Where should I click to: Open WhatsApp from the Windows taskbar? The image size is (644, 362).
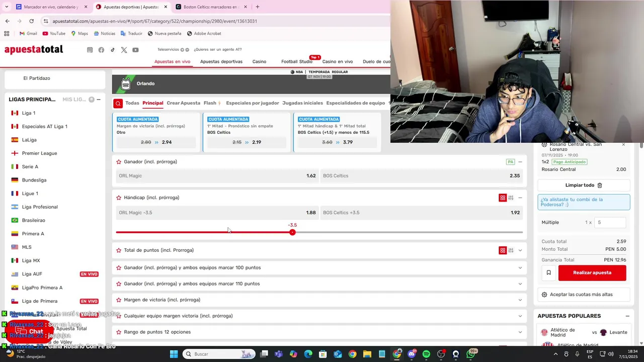(x=470, y=354)
